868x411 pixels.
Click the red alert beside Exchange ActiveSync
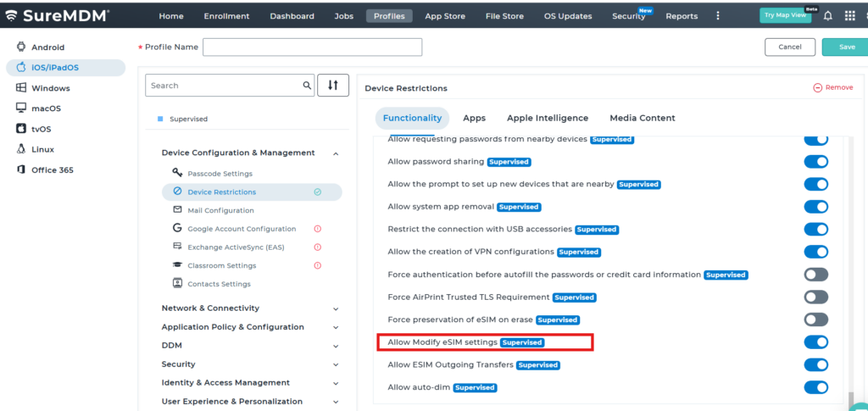tap(318, 247)
